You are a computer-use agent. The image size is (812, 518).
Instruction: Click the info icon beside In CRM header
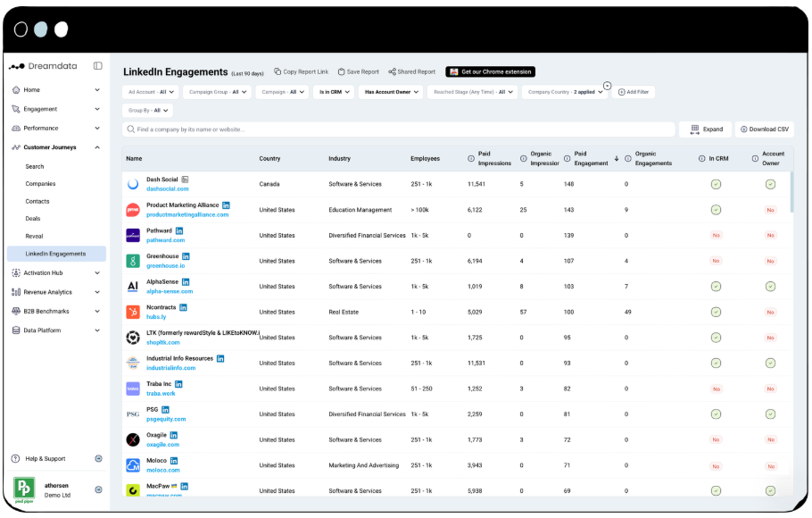point(701,159)
